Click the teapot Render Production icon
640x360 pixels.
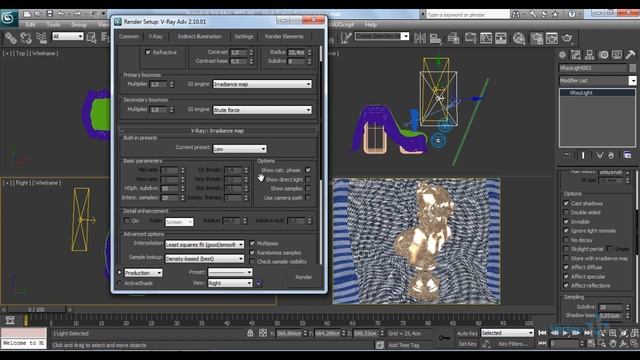click(567, 38)
